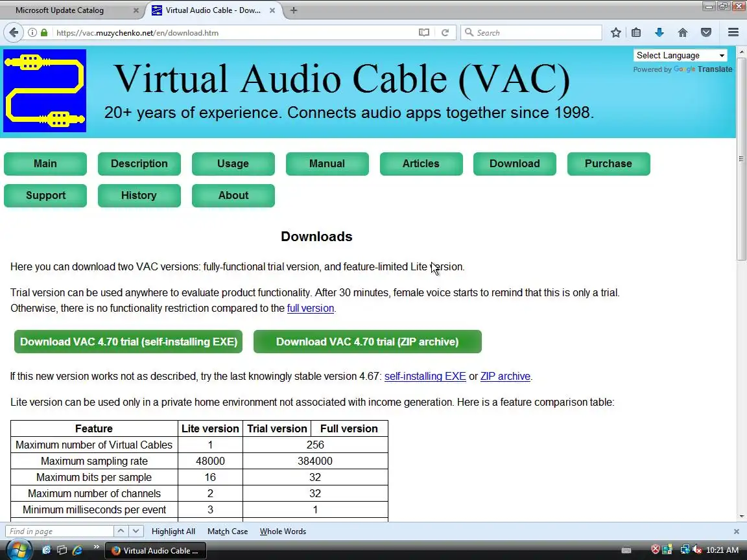747x560 pixels.
Task: Close the find bar
Action: click(736, 531)
